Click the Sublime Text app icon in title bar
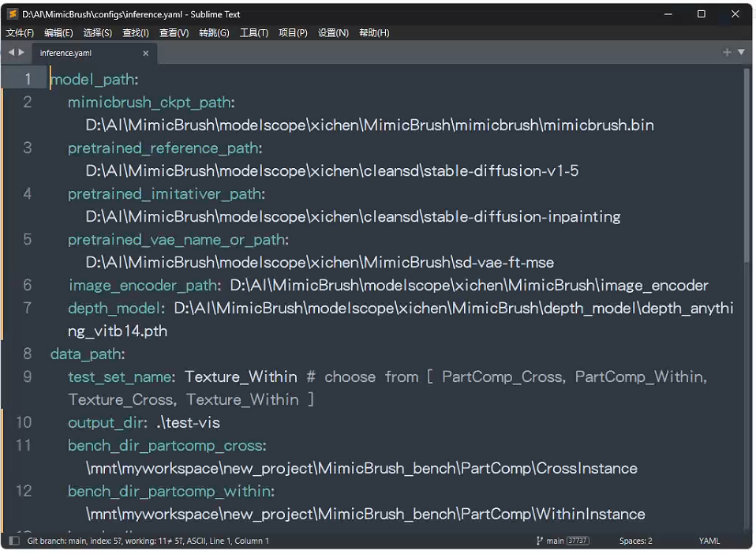The height and width of the screenshot is (554, 756). point(13,14)
